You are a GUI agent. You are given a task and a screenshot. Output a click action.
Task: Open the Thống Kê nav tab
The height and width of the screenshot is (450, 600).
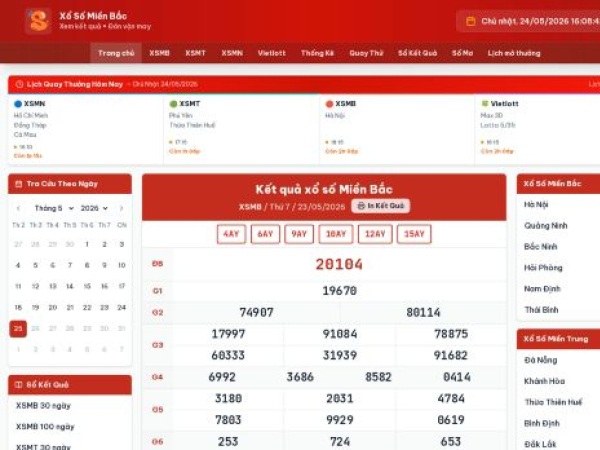click(x=317, y=53)
